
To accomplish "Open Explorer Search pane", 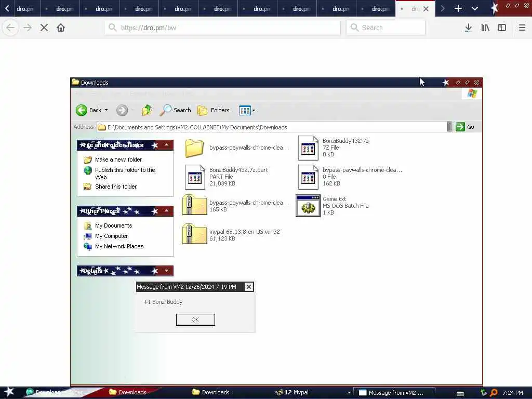I will click(x=176, y=110).
